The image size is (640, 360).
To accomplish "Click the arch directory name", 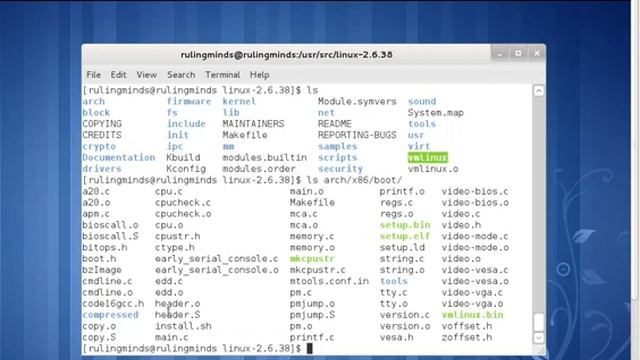I will [x=93, y=101].
